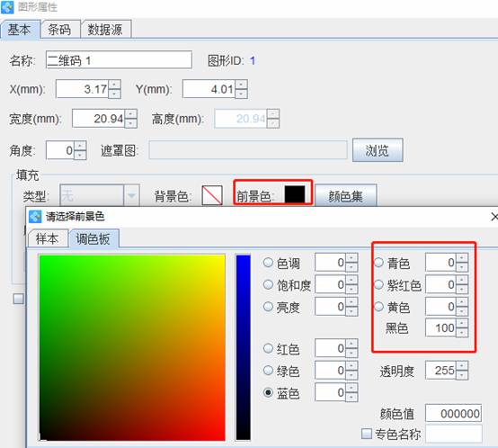Click the 图形属性 window title icon

point(7,6)
